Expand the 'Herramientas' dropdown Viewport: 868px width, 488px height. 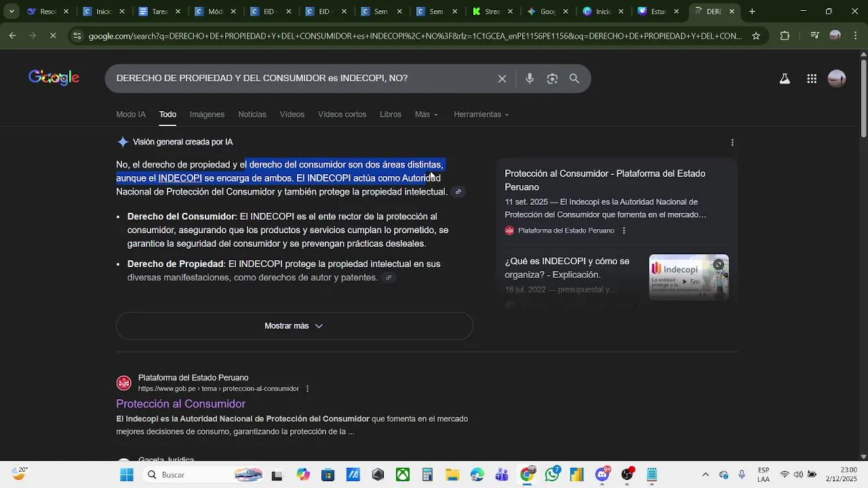481,115
